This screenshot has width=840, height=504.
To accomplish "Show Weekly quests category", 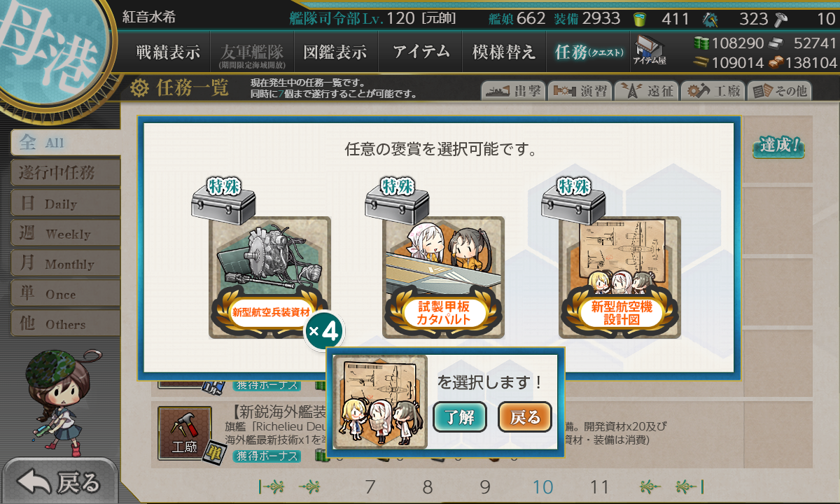I will (x=65, y=233).
